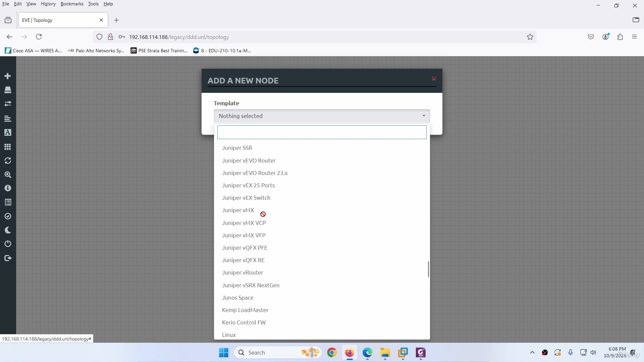The height and width of the screenshot is (362, 644).
Task: Focus the template search input field
Action: pos(322,132)
